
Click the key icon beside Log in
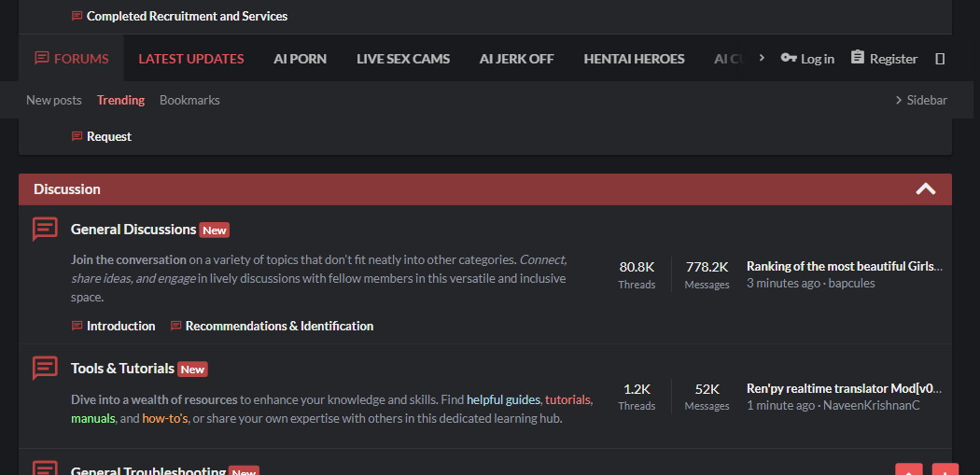tap(789, 58)
